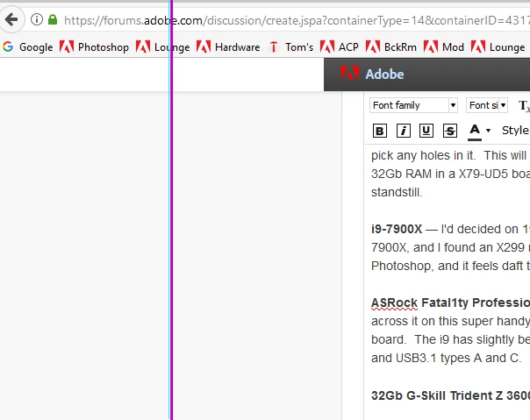This screenshot has height=420, width=530.
Task: Toggle underline formatting
Action: pyautogui.click(x=426, y=131)
